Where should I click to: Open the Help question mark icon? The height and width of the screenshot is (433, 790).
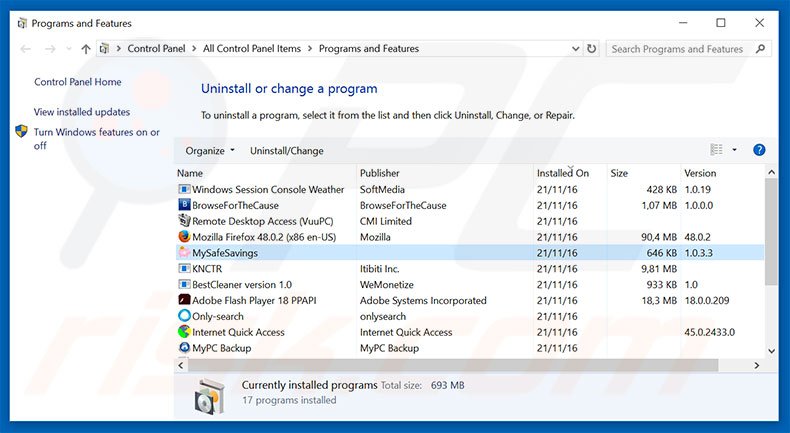click(759, 150)
